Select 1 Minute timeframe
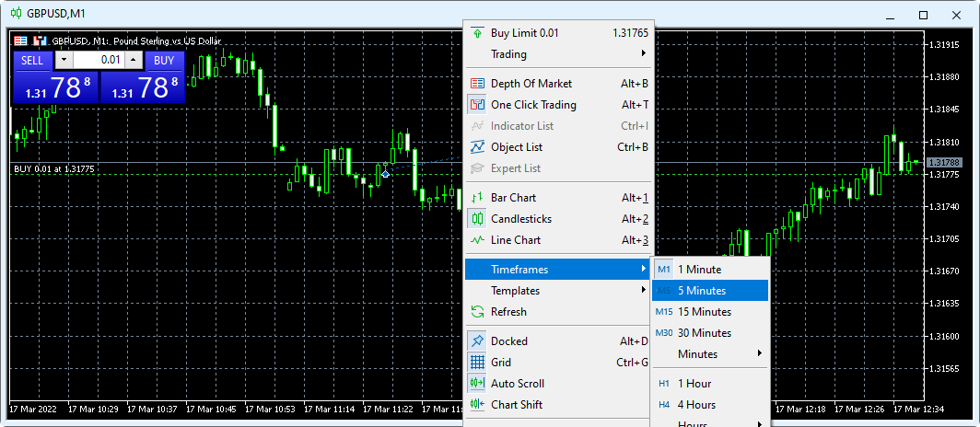 click(x=710, y=270)
